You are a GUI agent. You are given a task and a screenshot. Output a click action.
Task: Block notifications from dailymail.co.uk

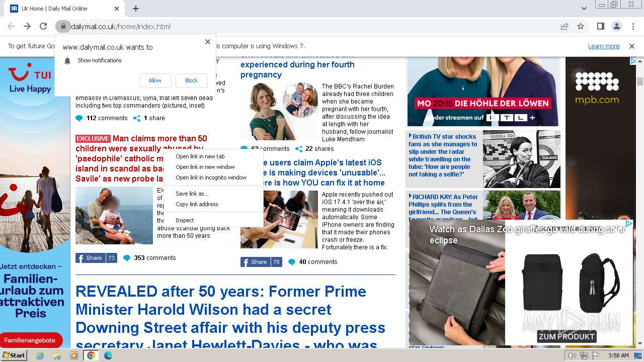(192, 80)
